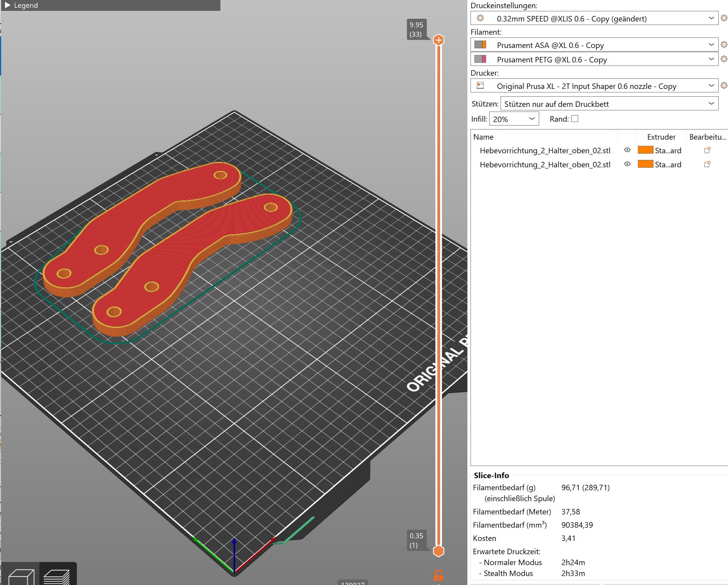This screenshot has height=585, width=728.
Task: Click the 9.95 top layer label
Action: (x=416, y=29)
